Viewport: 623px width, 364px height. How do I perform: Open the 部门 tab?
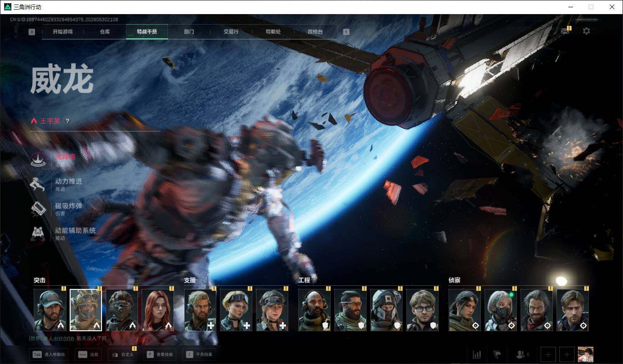coord(189,32)
